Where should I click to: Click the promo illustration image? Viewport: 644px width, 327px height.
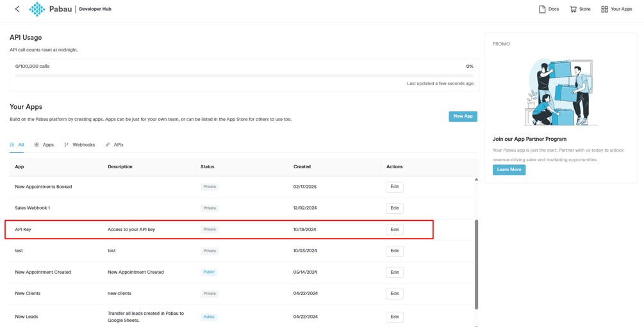point(561,92)
